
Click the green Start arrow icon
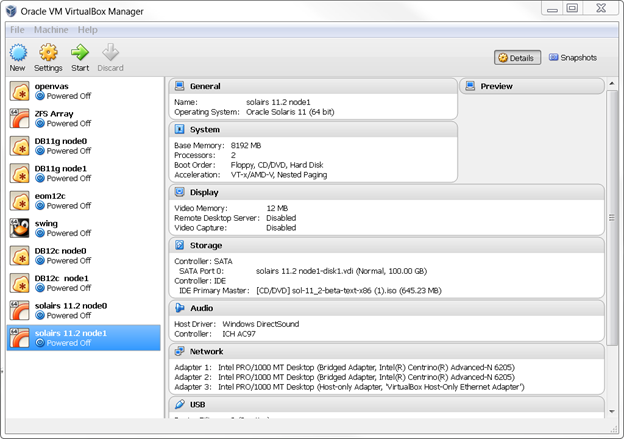coord(80,53)
